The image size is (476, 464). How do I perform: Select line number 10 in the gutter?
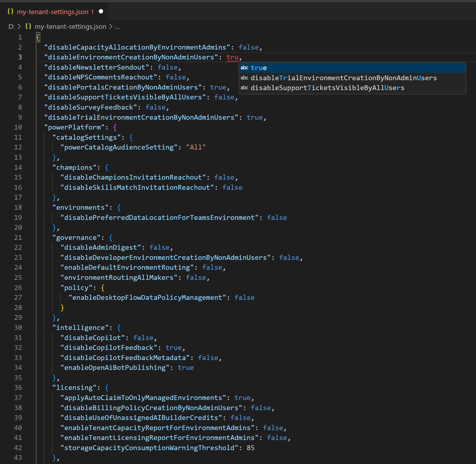18,127
